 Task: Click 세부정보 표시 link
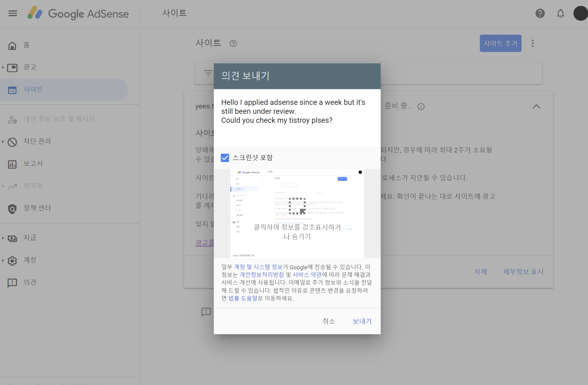523,272
